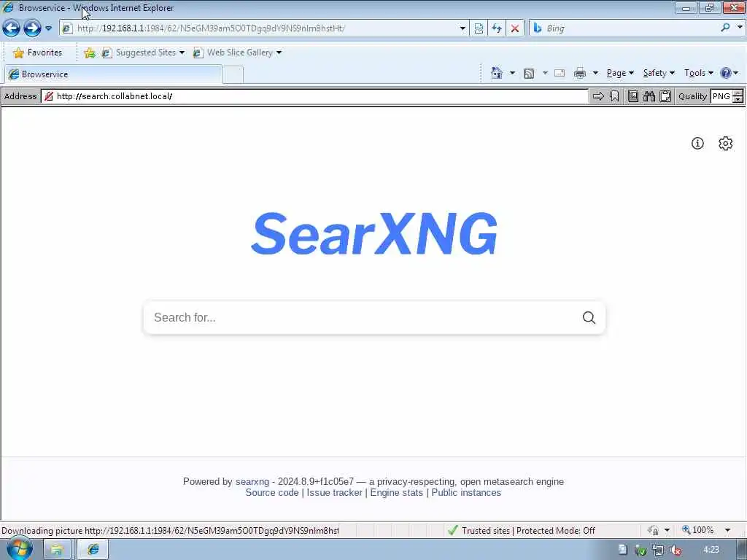Screen dimensions: 747x560
Task: Click the Refresh icon in address bar
Action: click(496, 28)
